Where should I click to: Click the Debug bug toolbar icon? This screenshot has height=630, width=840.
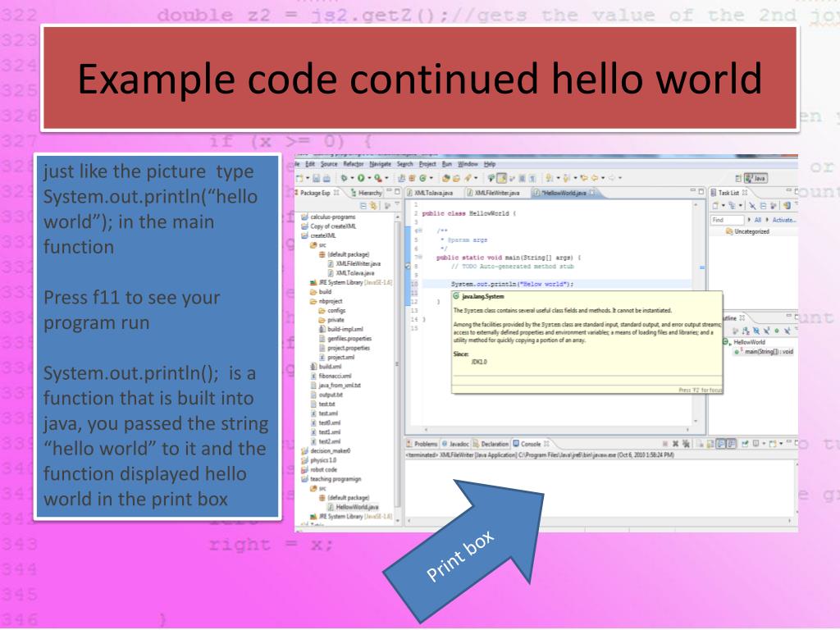click(345, 178)
